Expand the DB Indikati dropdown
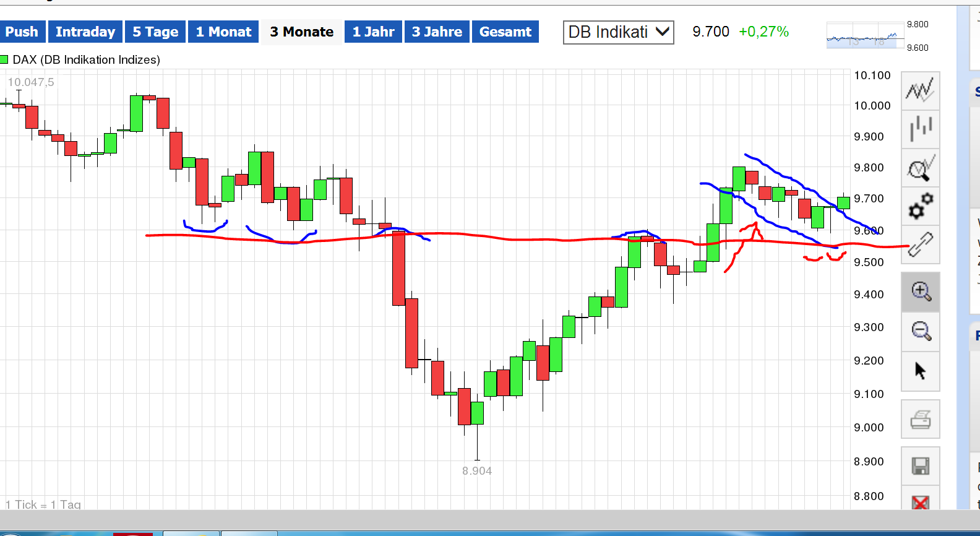 [x=618, y=32]
